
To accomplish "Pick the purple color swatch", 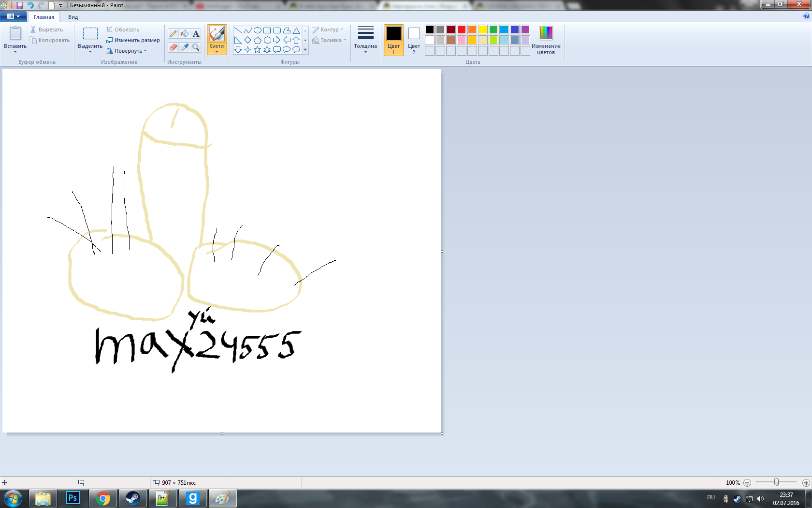I will (525, 30).
